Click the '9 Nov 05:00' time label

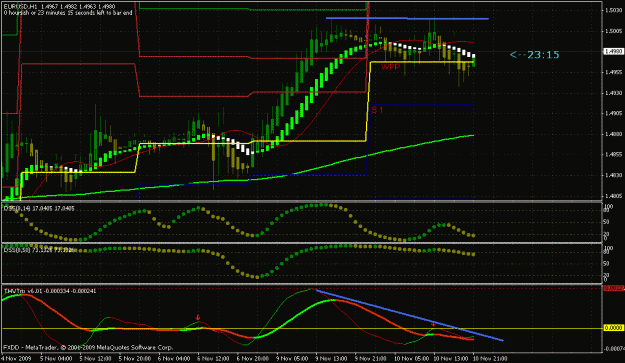292,358
